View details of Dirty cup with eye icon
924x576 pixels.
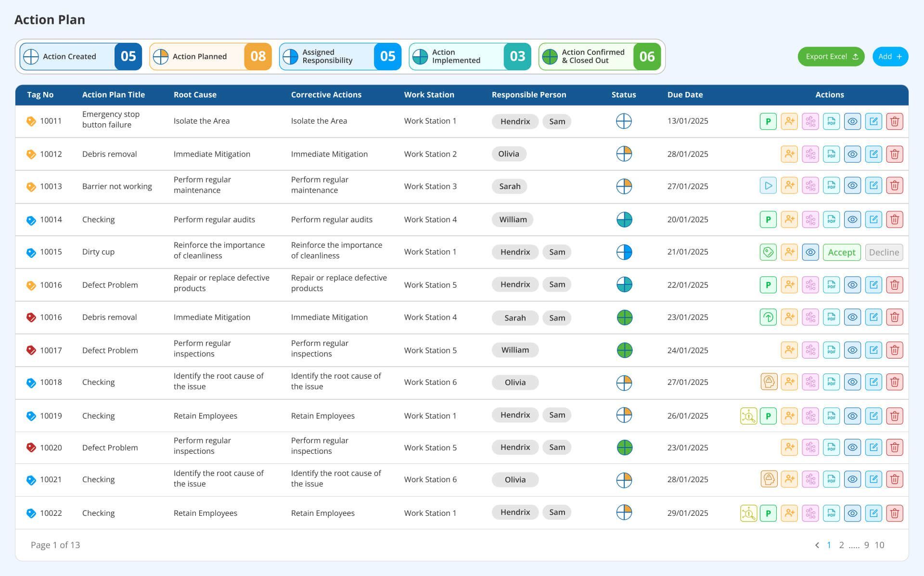coord(810,252)
